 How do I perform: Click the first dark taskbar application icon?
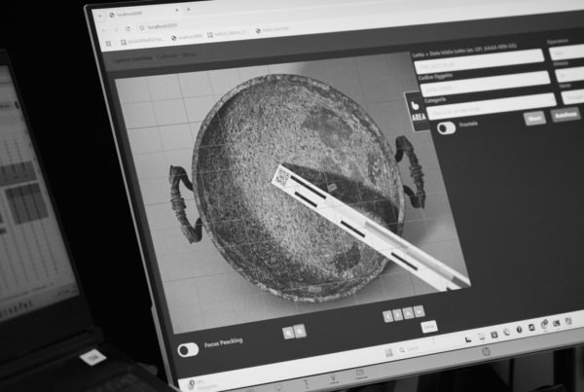point(468,339)
